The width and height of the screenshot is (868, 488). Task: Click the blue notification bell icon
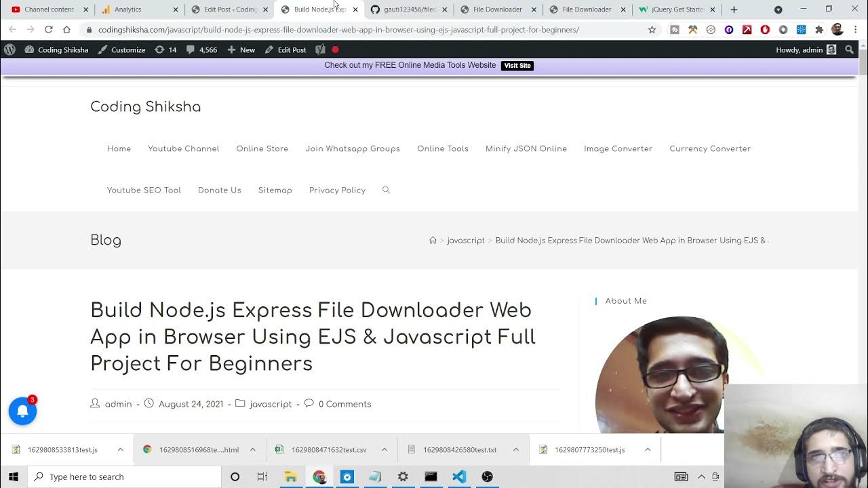coord(22,411)
